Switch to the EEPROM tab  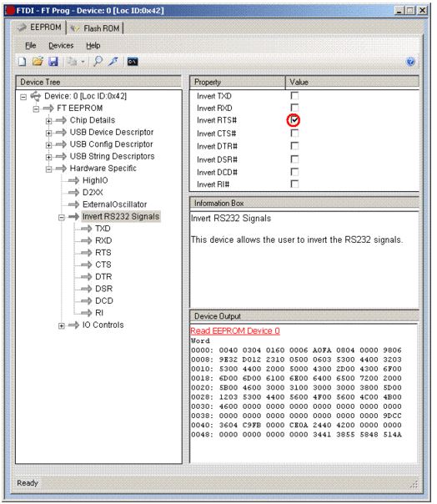click(39, 28)
